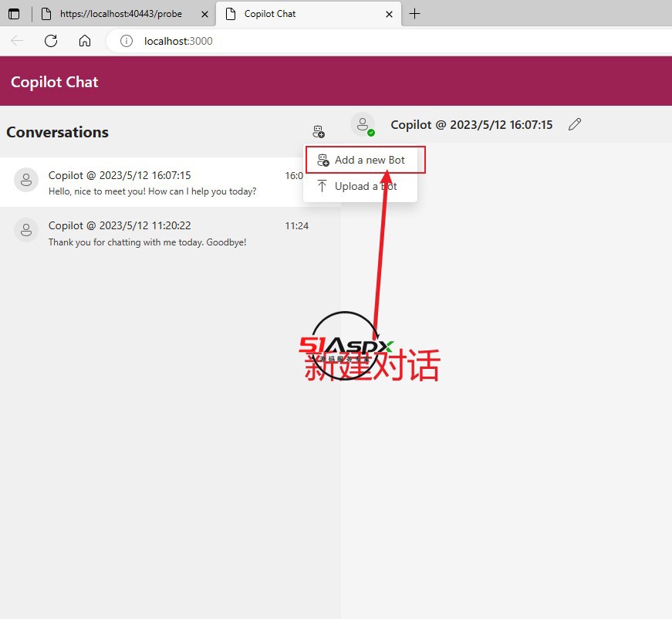
Task: View site information icon in address bar
Action: coord(127,41)
